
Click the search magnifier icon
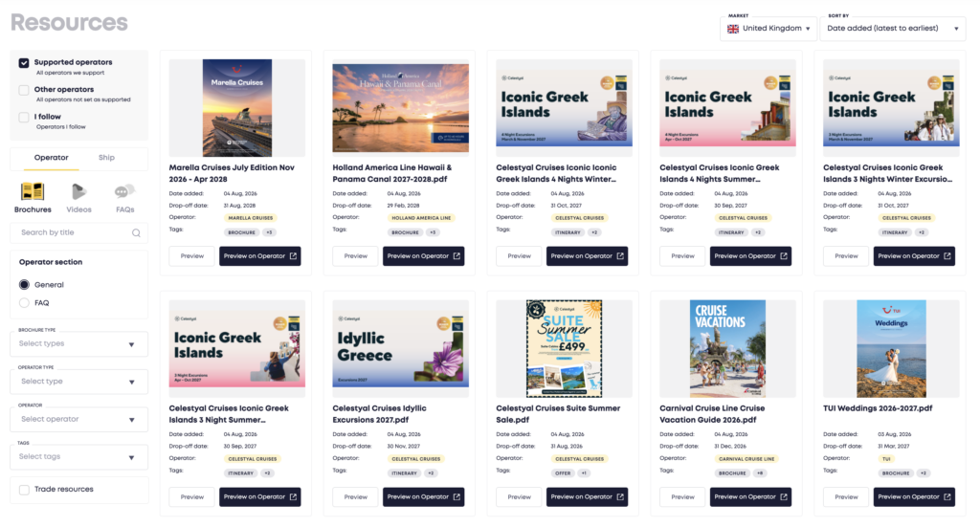click(x=136, y=233)
